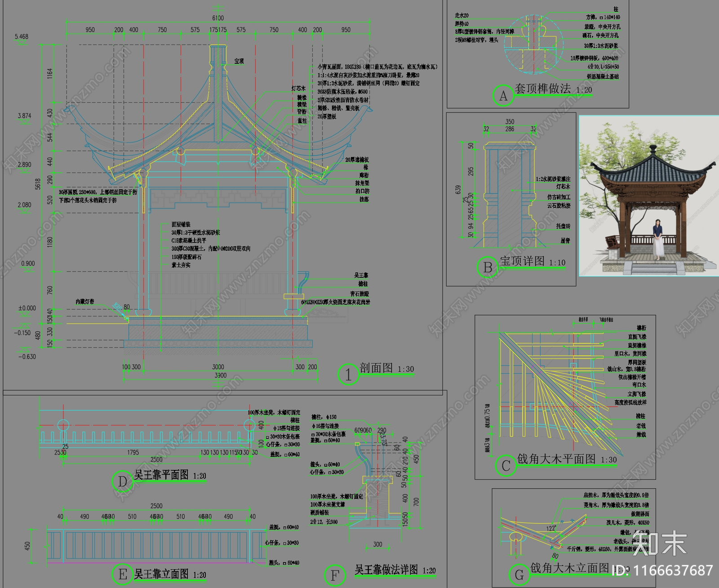Click the '内藏灯带' annotation

click(x=85, y=302)
